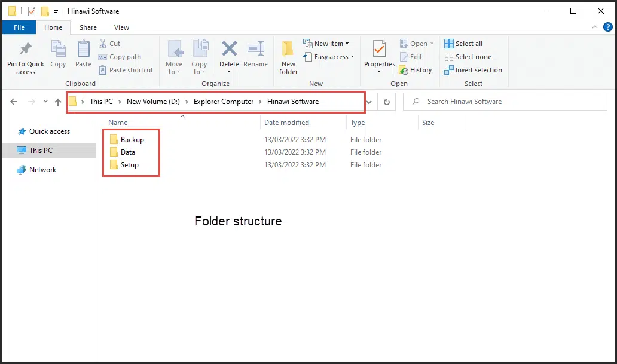The width and height of the screenshot is (617, 364).
Task: Click Hinawi Software in breadcrumb
Action: pyautogui.click(x=293, y=102)
